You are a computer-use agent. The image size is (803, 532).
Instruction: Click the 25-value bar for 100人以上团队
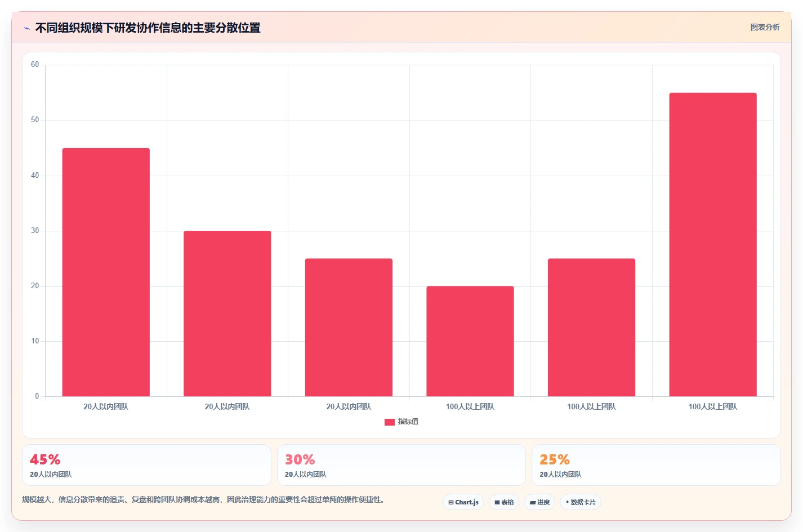click(x=591, y=328)
